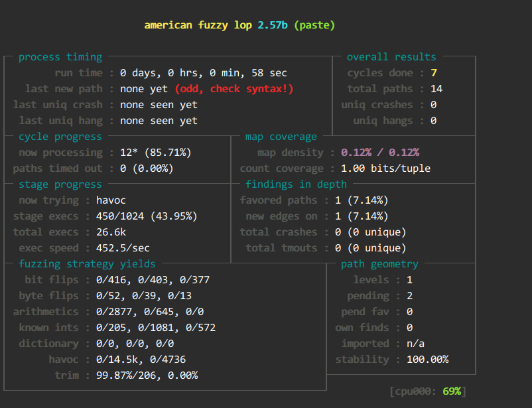Select now processing value '12* (85.71%)'
The height and width of the screenshot is (408, 532).
[x=156, y=153]
